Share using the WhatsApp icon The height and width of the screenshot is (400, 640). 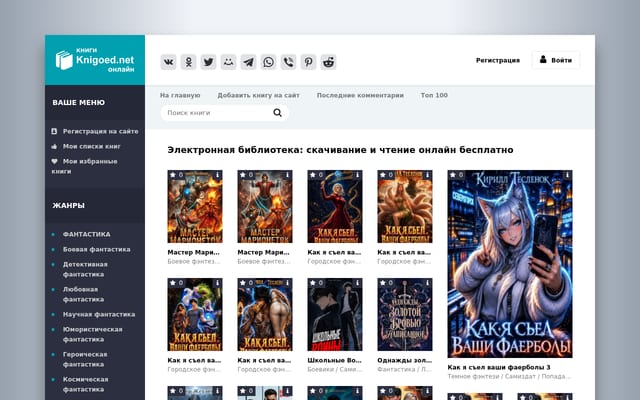click(268, 62)
